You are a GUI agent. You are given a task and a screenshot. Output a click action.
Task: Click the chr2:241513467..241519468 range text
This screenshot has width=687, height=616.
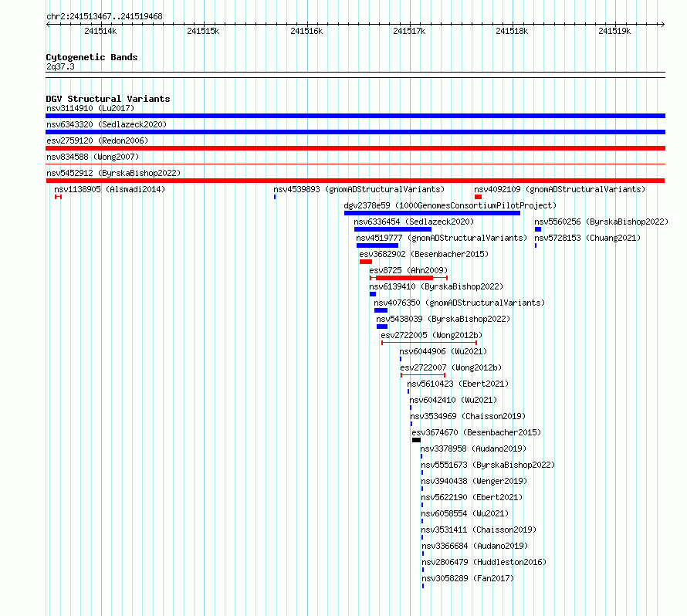point(104,16)
